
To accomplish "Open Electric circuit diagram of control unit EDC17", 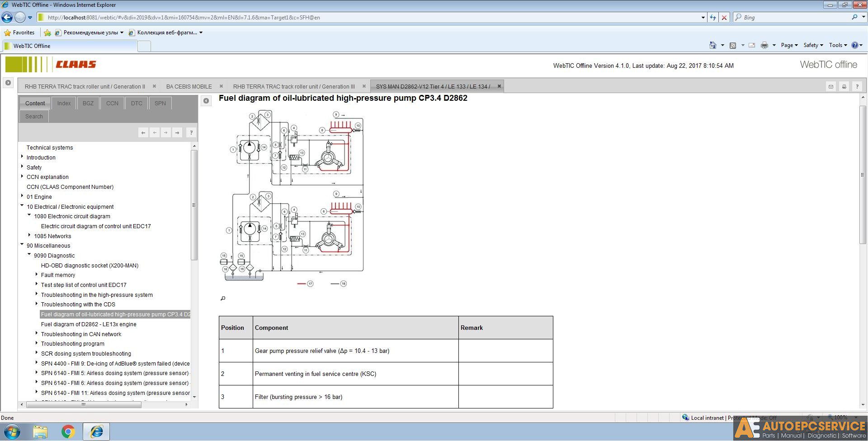I will [x=96, y=226].
